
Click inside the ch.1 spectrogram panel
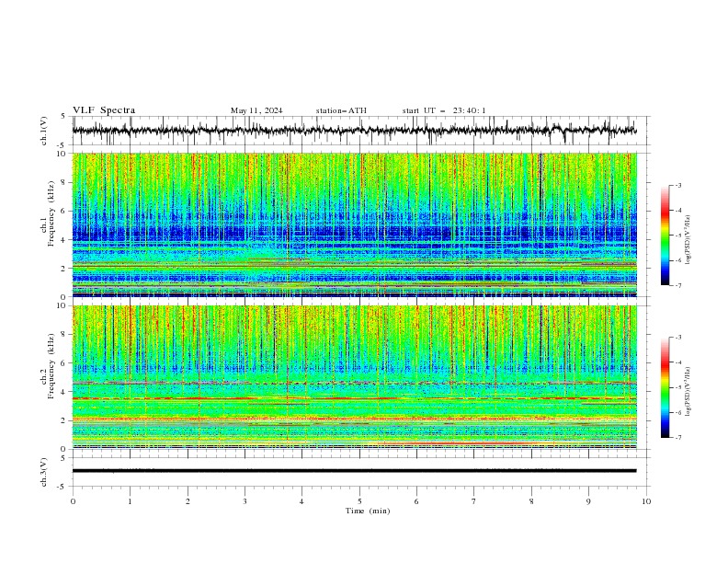coord(354,224)
